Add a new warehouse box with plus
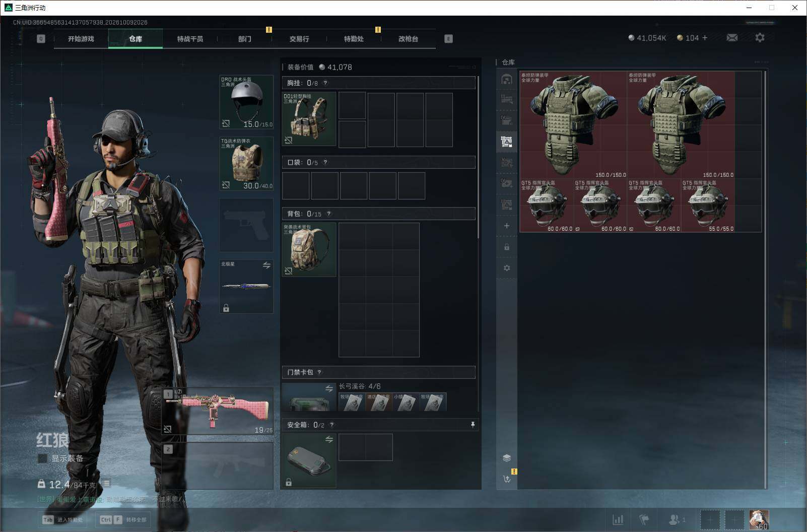807x532 pixels. click(x=507, y=226)
